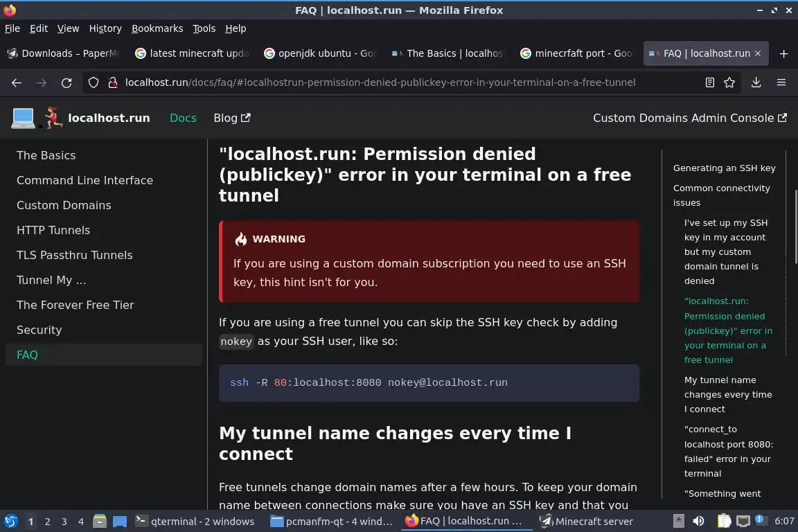The image size is (798, 532).
Task: Switch to The Basics | localhost tab
Action: point(450,53)
